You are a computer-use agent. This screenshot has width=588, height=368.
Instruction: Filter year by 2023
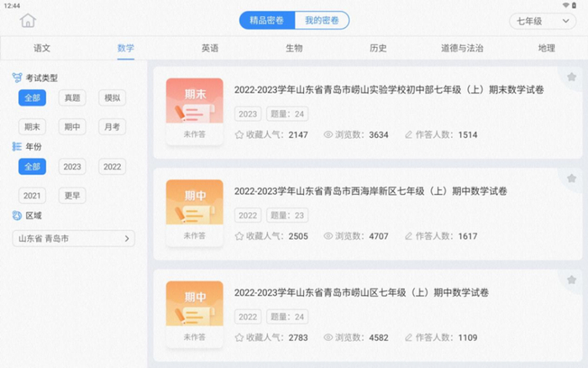pos(72,166)
